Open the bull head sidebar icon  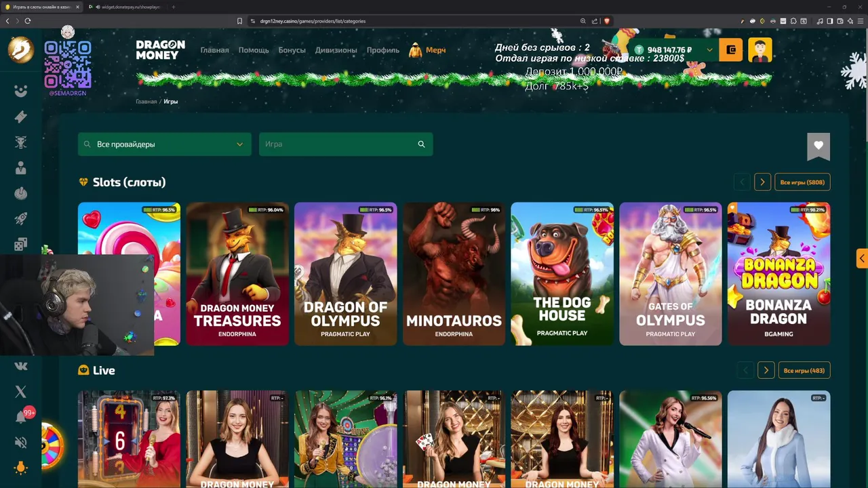[21, 142]
